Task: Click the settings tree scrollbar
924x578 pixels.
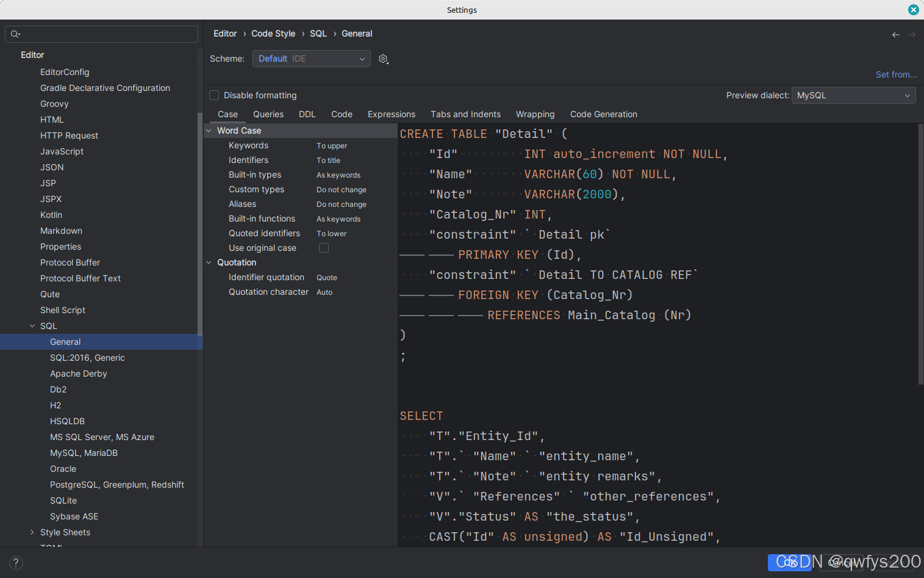Action: tap(199, 223)
